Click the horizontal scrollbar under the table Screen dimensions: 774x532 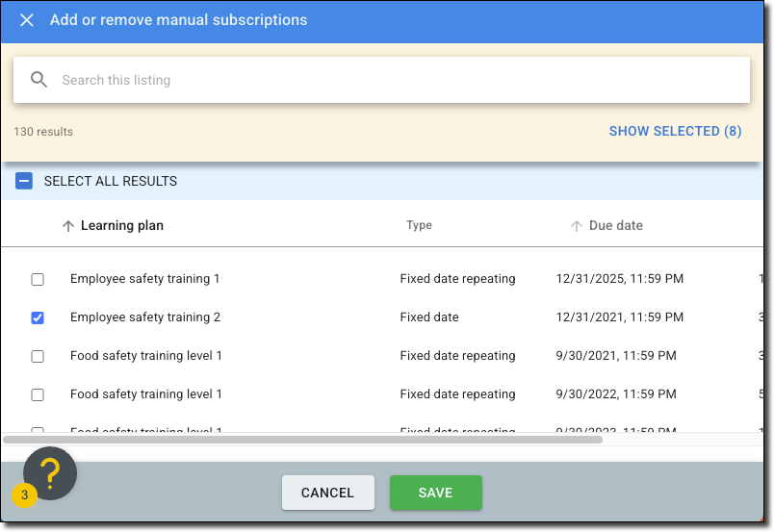302,440
